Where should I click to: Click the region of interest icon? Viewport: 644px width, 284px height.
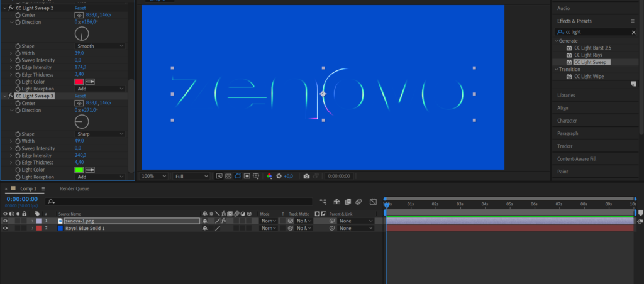pos(247,176)
